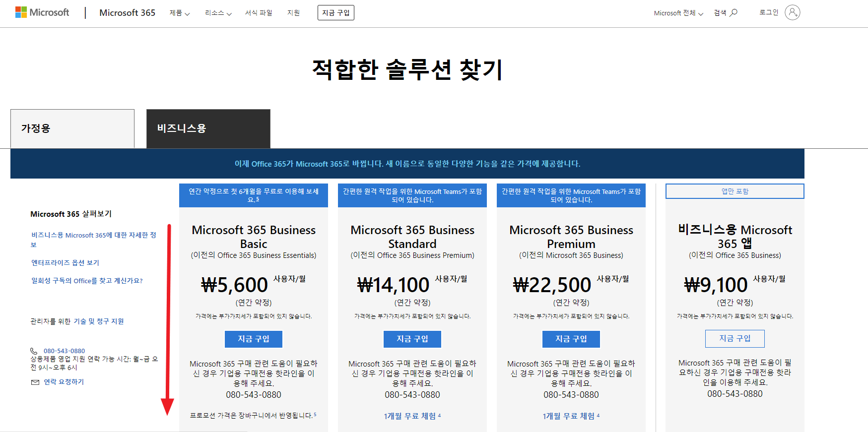Switch to the 가정용 tab

[72, 128]
